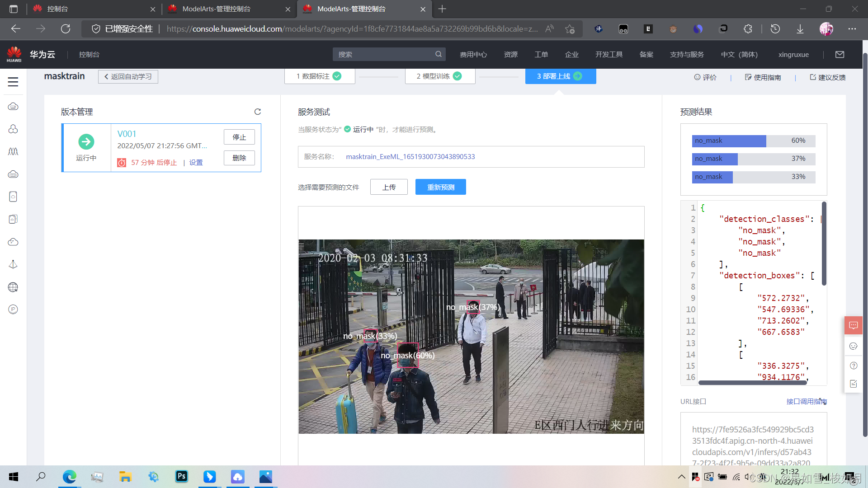Screen dimensions: 868x488
Task: Stop the V001 service with 停止
Action: coord(239,137)
